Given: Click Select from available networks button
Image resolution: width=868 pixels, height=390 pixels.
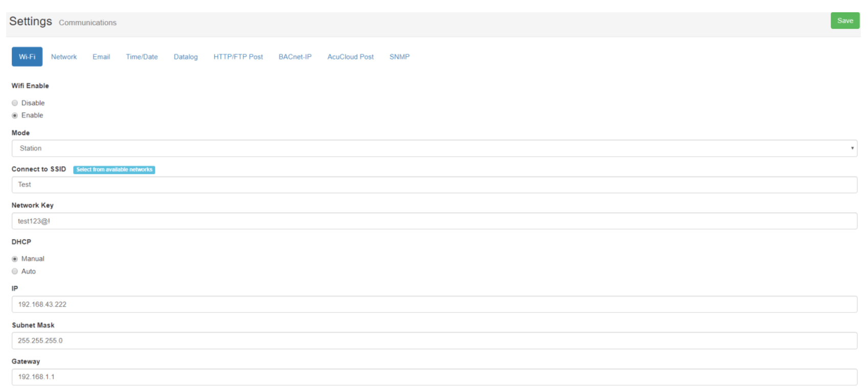Looking at the screenshot, I should coord(114,170).
